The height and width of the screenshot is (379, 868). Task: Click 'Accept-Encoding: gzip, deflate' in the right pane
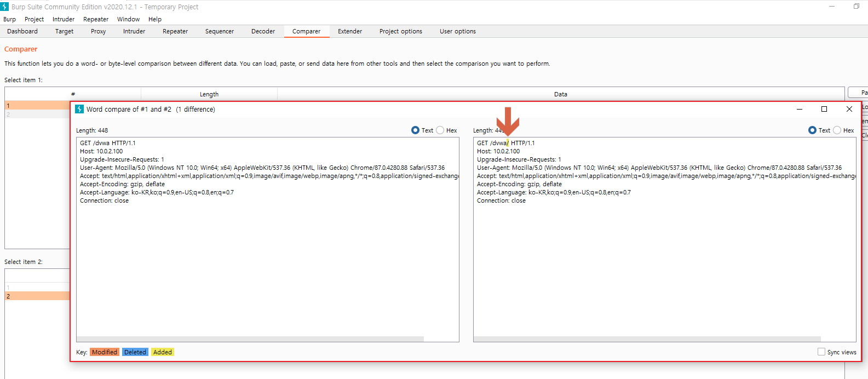coord(519,184)
